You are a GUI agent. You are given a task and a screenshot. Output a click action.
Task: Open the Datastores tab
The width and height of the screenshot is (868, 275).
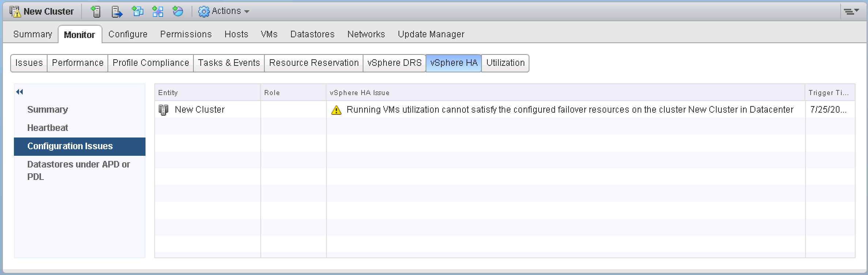coord(312,34)
